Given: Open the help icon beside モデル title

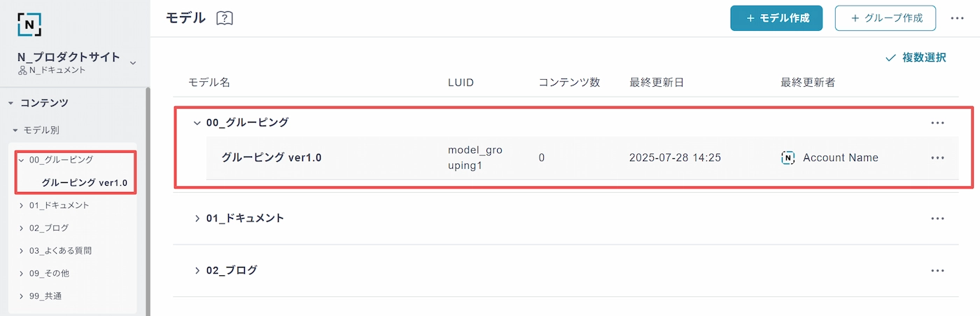Looking at the screenshot, I should [x=224, y=19].
